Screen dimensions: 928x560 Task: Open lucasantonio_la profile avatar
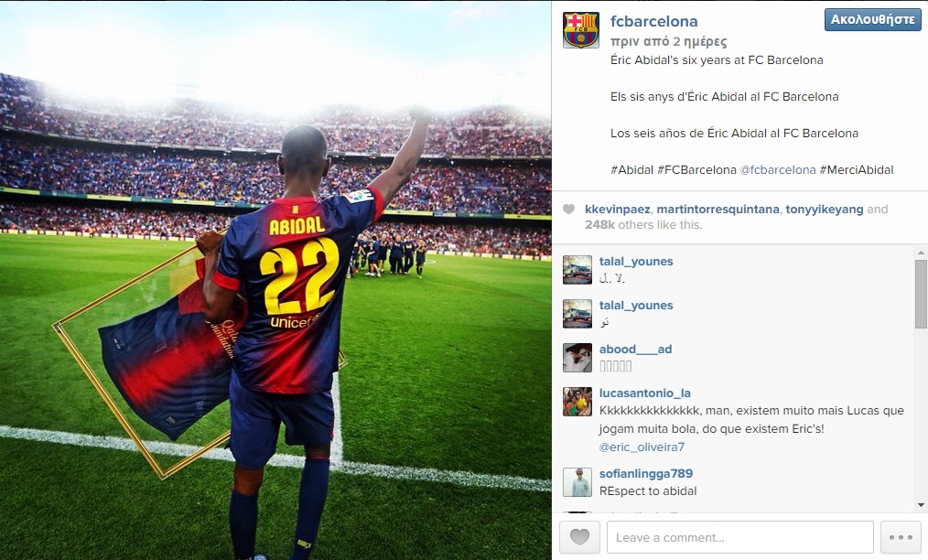(x=577, y=402)
